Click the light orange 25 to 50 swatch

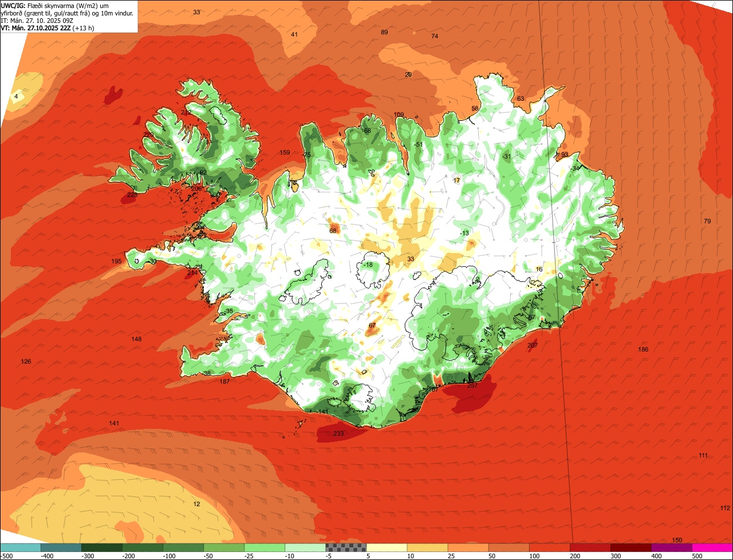click(468, 547)
